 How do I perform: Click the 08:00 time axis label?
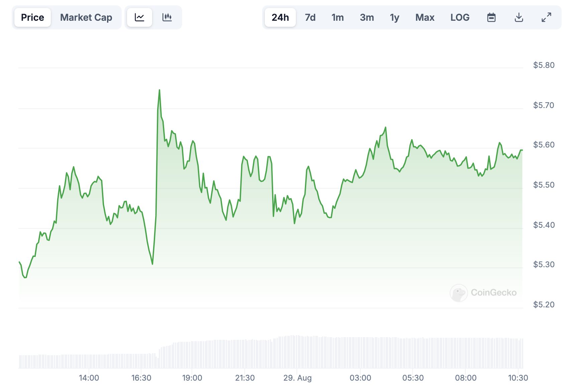pos(466,378)
